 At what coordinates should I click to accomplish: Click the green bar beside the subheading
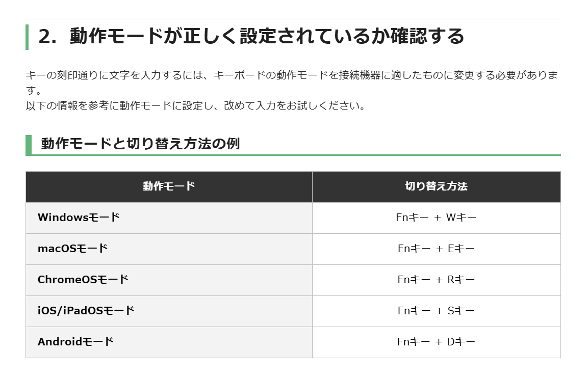click(x=29, y=145)
